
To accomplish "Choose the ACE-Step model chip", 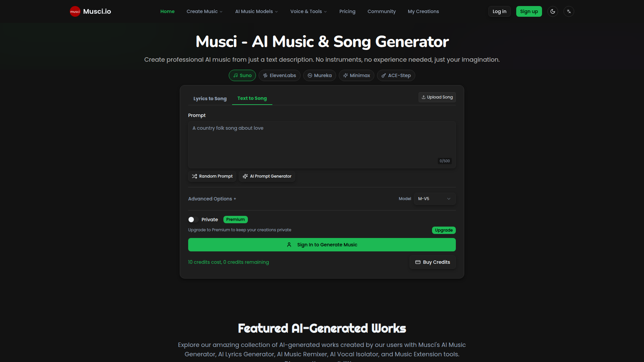I will point(396,75).
